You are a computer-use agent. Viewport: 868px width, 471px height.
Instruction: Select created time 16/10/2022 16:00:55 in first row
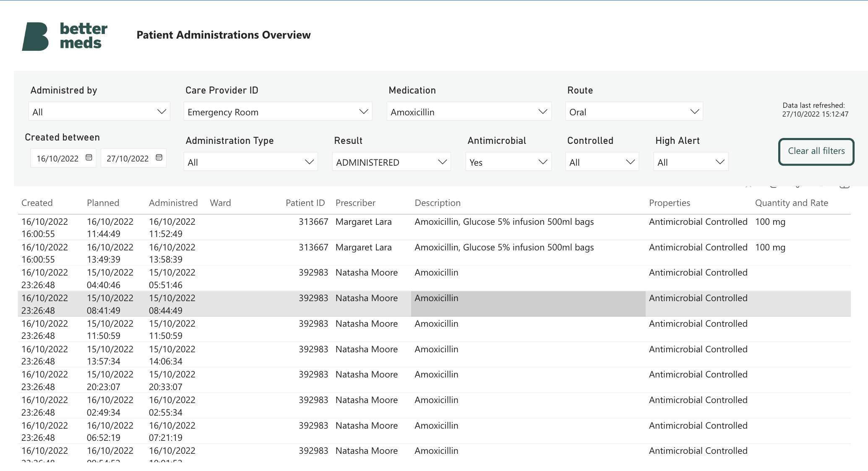point(44,228)
